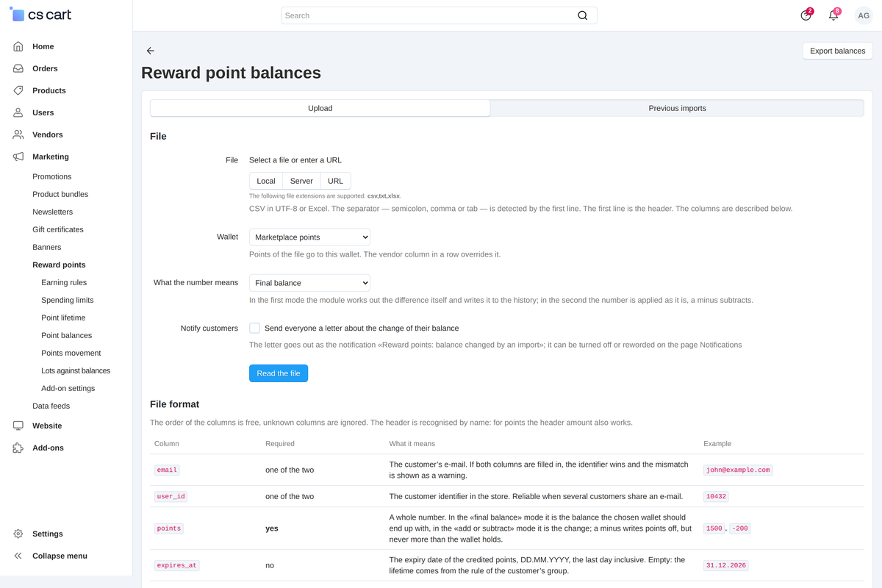Viewport: 882px width, 588px height.
Task: Click the Collapse menu chevrons icon
Action: [18, 556]
